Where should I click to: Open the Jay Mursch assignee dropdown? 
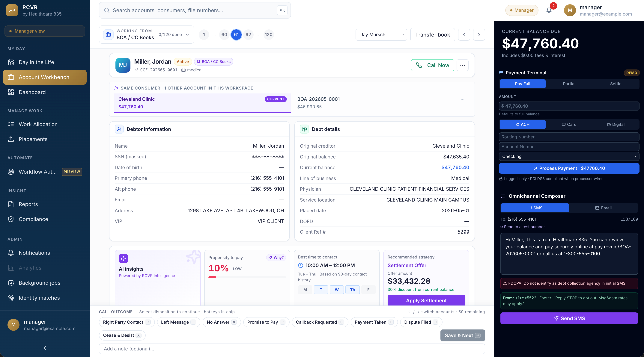(x=381, y=34)
